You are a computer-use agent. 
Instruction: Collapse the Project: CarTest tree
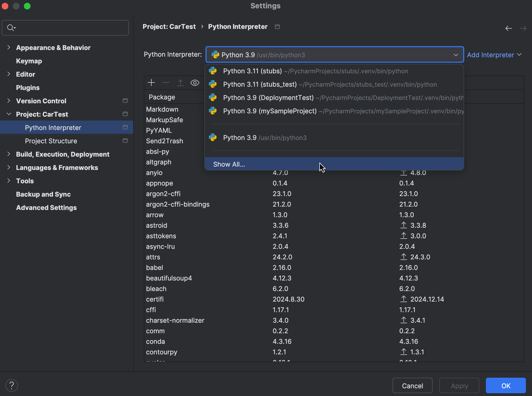point(9,114)
